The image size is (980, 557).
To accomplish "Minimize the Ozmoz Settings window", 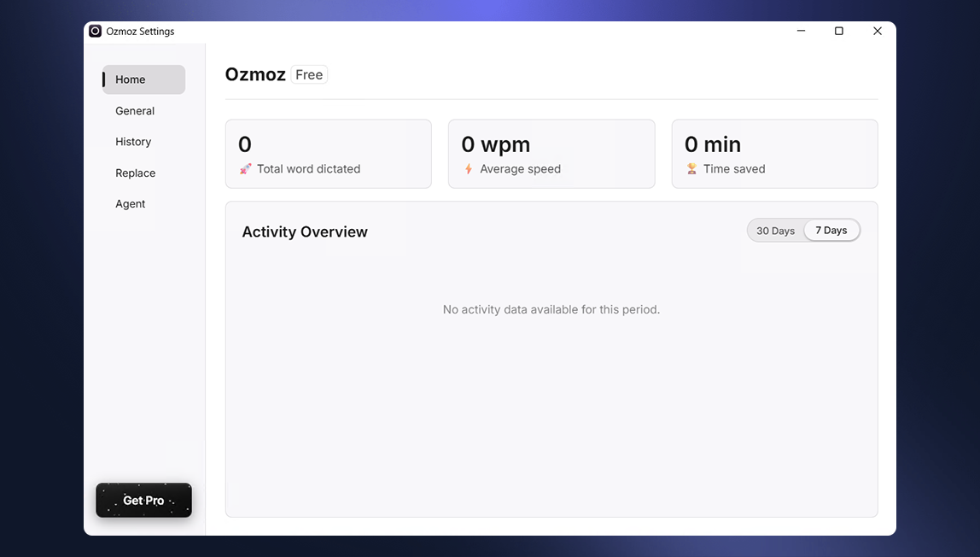I will [x=802, y=31].
